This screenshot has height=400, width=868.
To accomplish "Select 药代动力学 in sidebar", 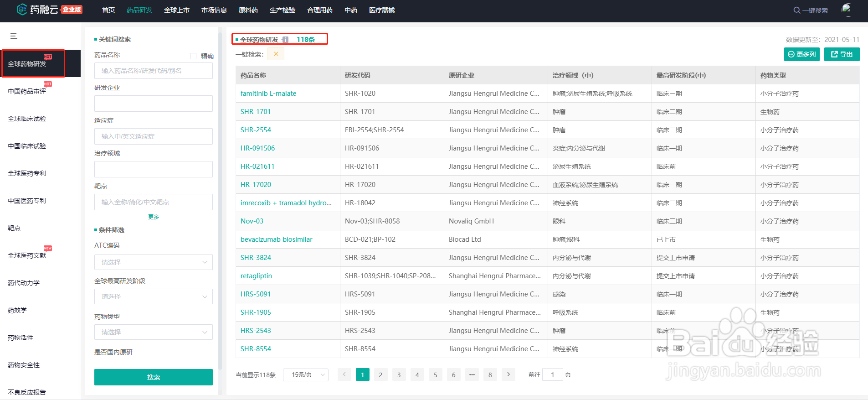I will coord(24,283).
